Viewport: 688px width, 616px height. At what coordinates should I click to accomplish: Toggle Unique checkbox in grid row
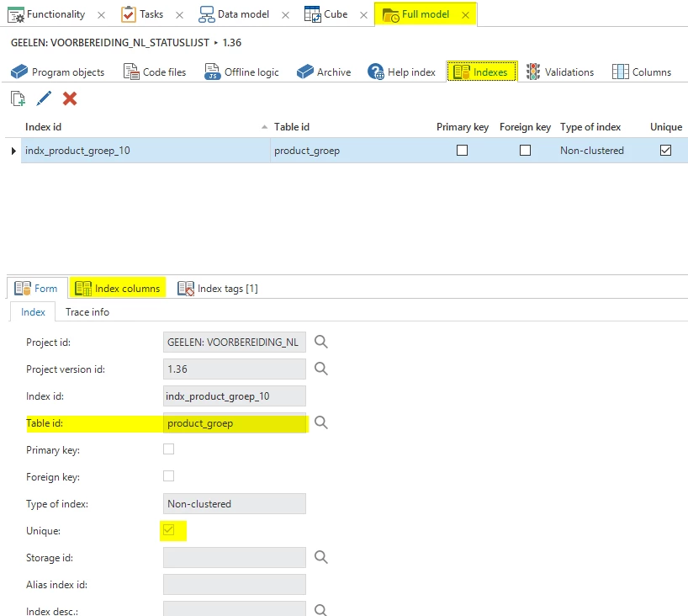(x=665, y=151)
